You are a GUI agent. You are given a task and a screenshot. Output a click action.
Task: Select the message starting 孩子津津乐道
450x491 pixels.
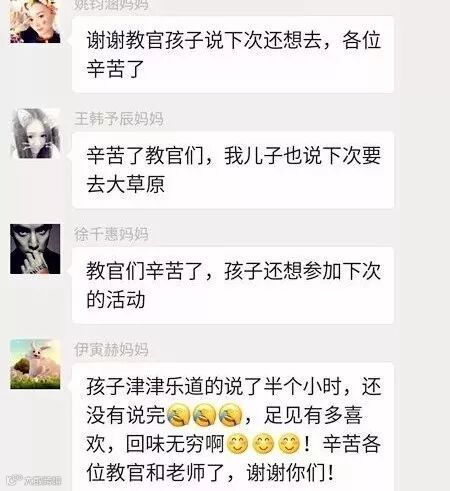[x=233, y=427]
